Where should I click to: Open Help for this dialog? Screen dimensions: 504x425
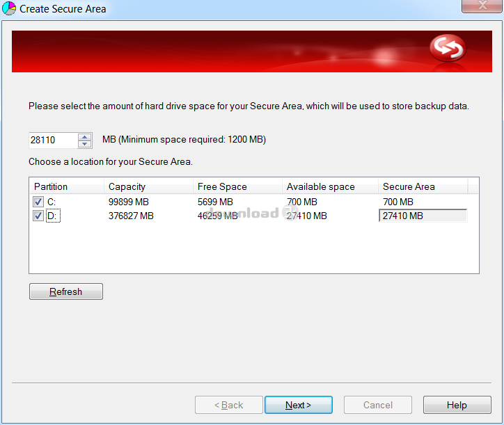click(457, 405)
